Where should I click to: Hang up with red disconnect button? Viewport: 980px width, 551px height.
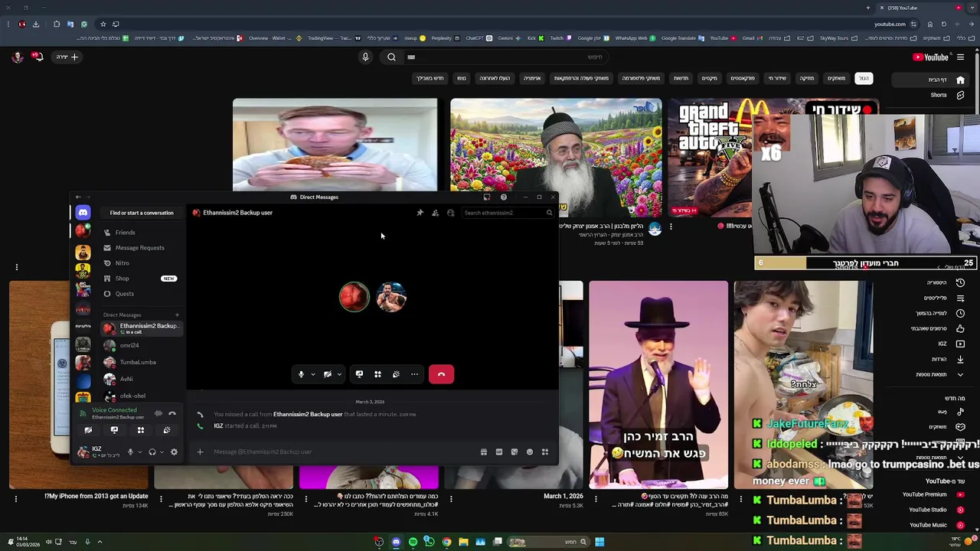tap(441, 374)
